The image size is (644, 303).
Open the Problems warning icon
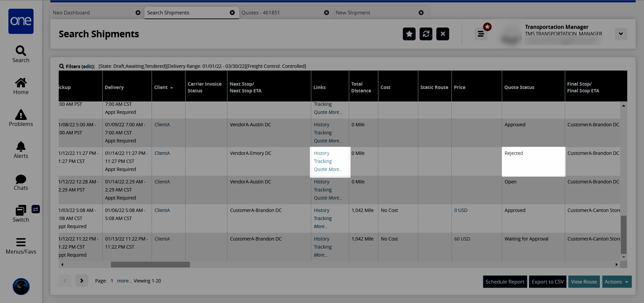[x=21, y=115]
